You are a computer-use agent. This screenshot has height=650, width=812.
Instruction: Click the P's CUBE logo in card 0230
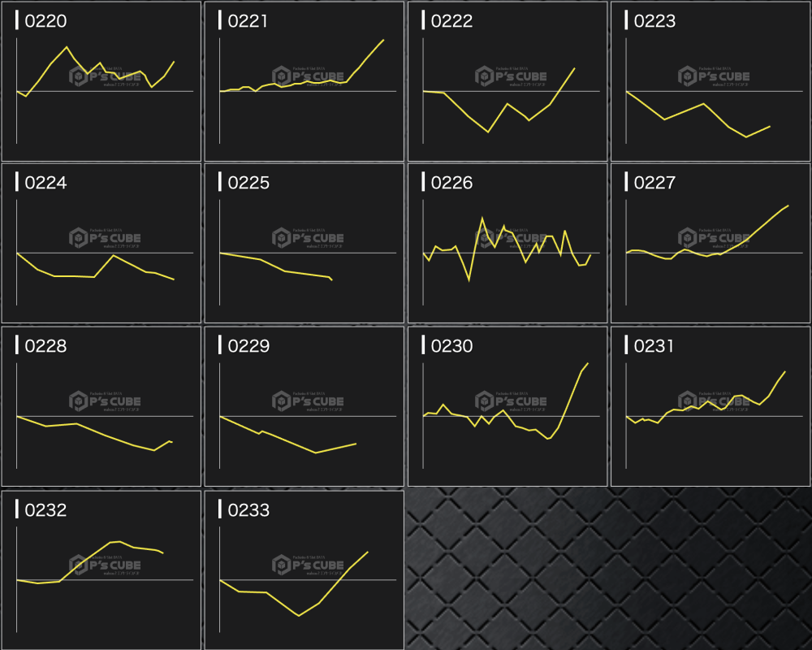point(511,401)
